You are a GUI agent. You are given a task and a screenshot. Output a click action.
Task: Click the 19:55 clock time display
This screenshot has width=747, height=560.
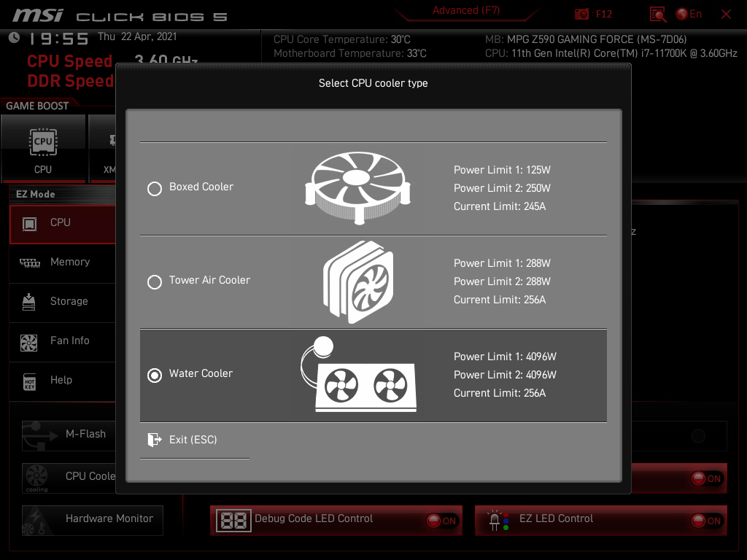[59, 39]
